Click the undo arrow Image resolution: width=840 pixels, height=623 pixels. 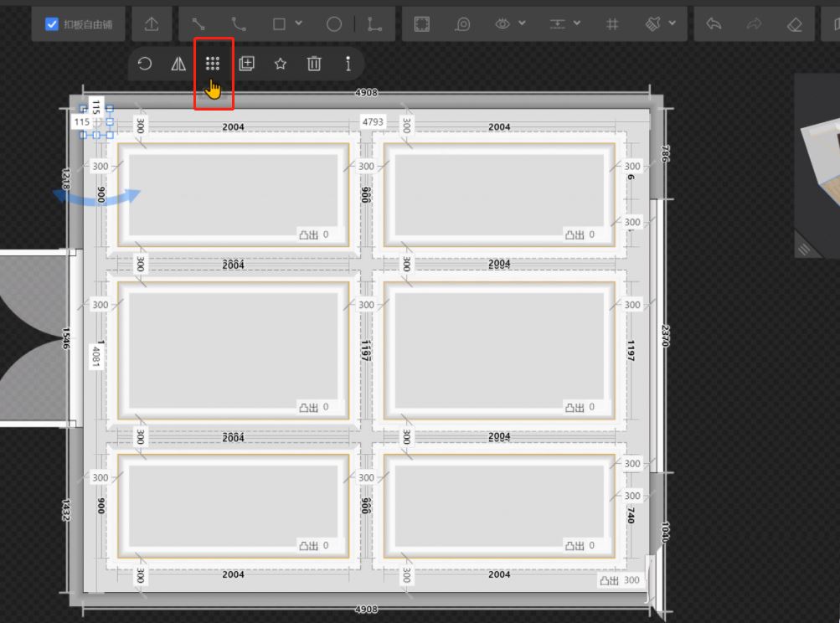pos(714,24)
